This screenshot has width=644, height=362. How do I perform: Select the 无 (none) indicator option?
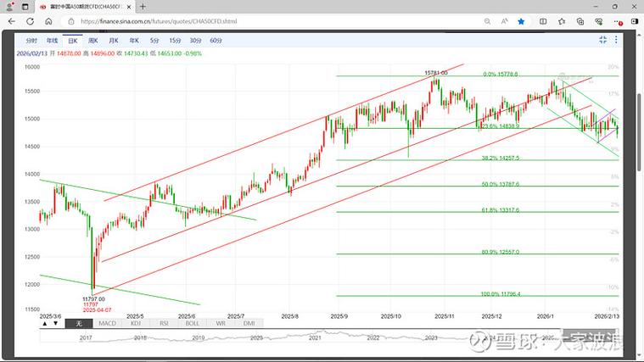pyautogui.click(x=78, y=323)
